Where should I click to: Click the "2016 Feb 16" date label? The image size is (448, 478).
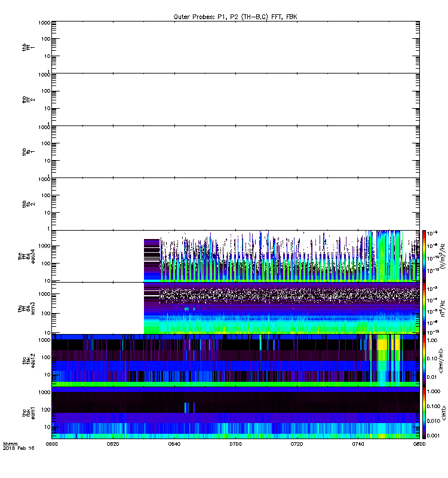coord(19,448)
